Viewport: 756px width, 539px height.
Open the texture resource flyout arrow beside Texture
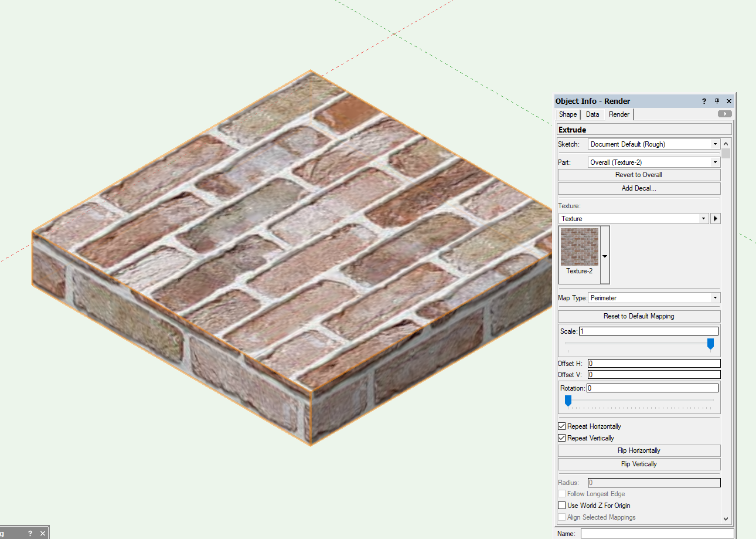[x=715, y=218]
